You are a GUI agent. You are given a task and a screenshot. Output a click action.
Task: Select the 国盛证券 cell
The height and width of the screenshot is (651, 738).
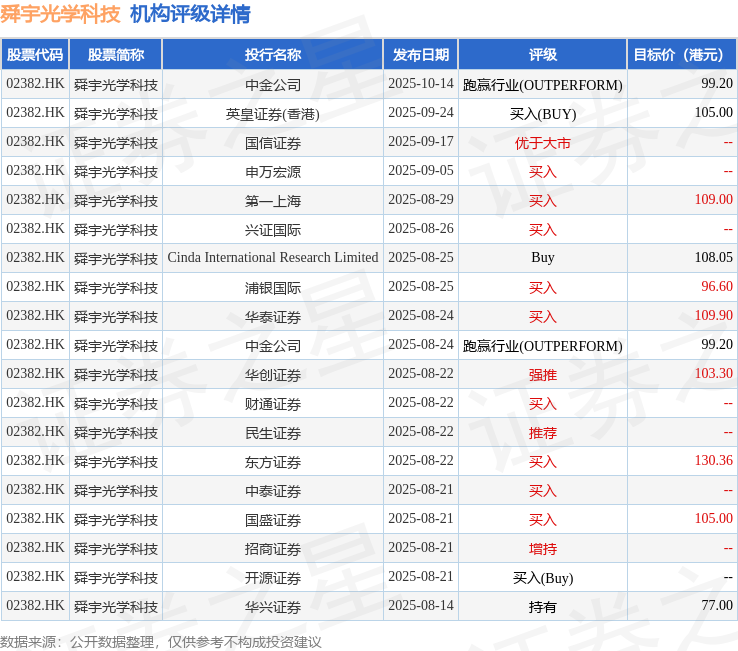[x=273, y=520]
